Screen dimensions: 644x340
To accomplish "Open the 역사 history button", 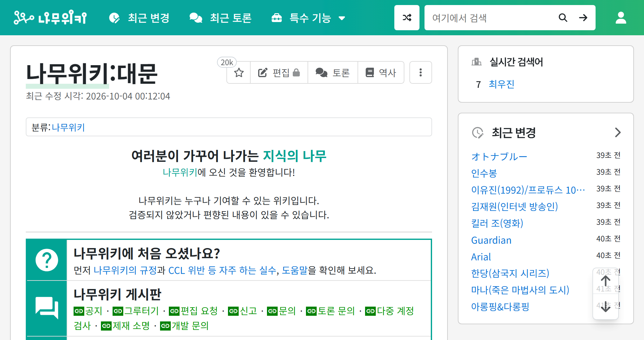I will click(x=381, y=73).
